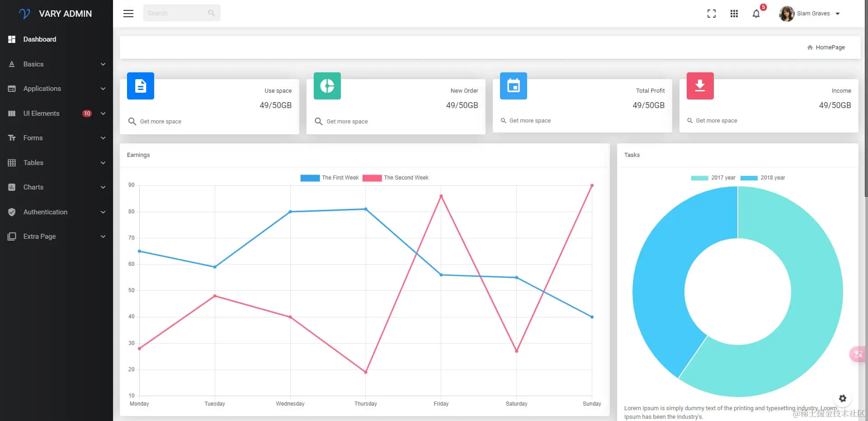
Task: Click the New Order pie icon
Action: pyautogui.click(x=327, y=86)
